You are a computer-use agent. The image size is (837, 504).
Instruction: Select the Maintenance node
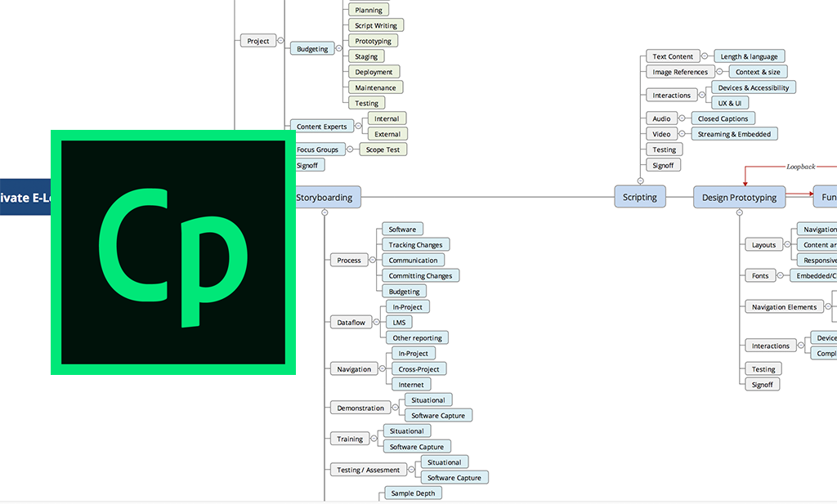click(376, 87)
